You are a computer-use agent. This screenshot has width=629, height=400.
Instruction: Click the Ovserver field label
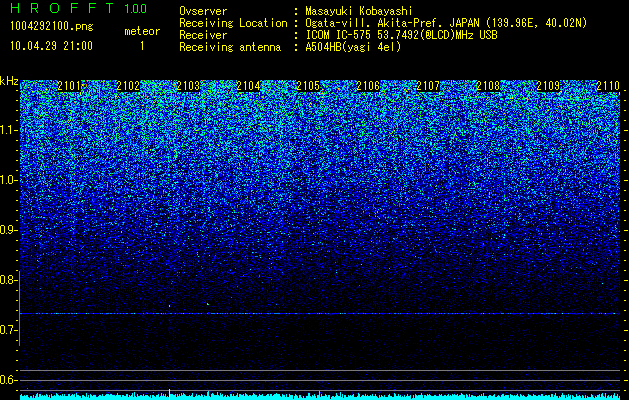point(203,11)
